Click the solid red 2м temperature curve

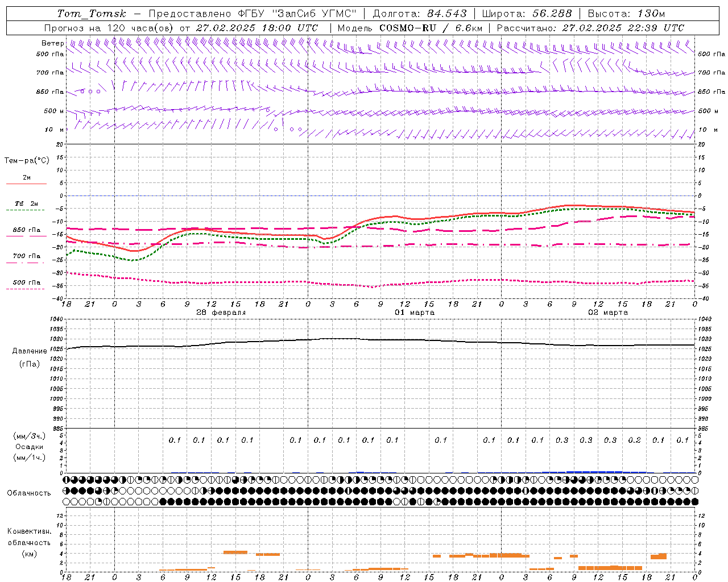(381, 218)
